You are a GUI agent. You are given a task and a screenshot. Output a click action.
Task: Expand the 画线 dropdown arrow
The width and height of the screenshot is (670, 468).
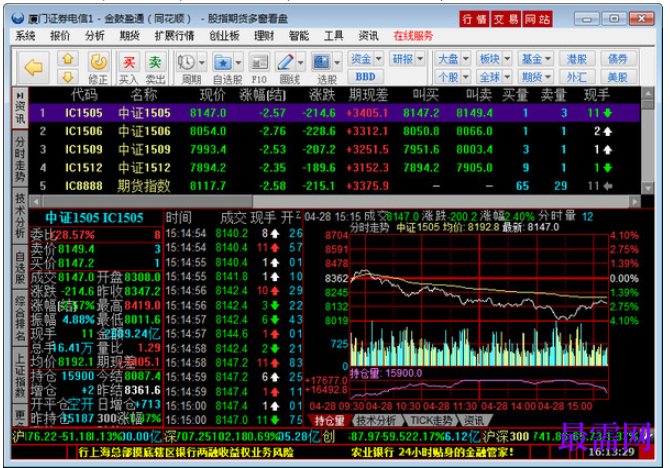click(300, 63)
